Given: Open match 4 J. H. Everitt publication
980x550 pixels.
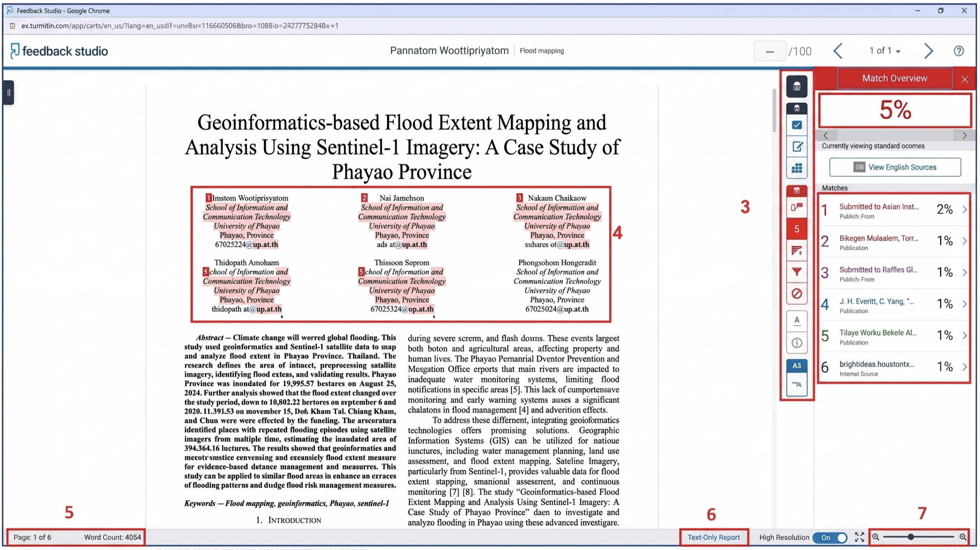Looking at the screenshot, I should pyautogui.click(x=894, y=304).
